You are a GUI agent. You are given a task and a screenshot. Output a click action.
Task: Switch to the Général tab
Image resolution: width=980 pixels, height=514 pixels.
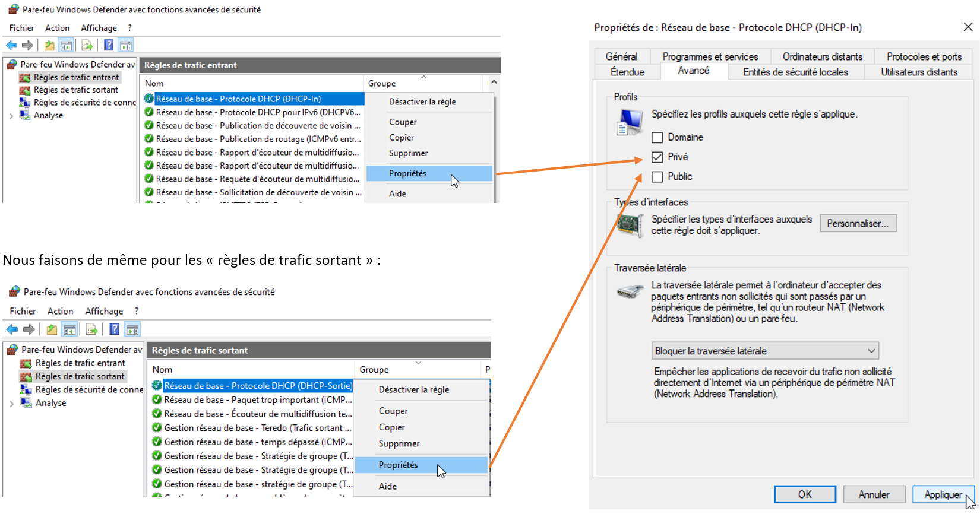pyautogui.click(x=622, y=56)
